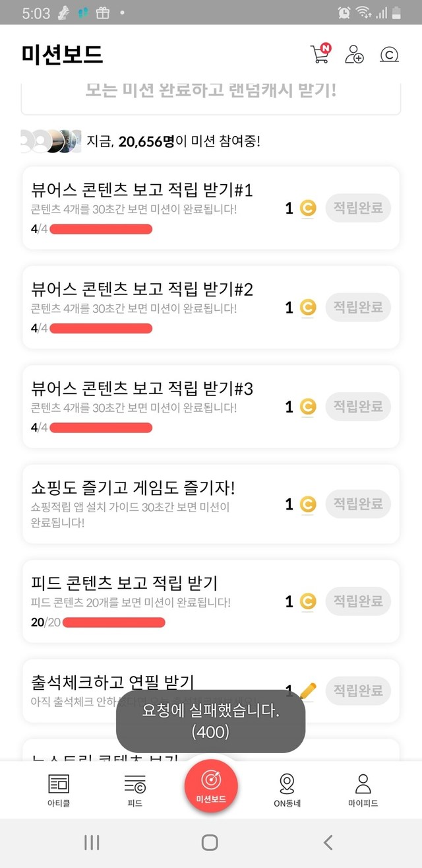This screenshot has height=868, width=422.
Task: Open the 아티클 tab
Action: [x=59, y=790]
